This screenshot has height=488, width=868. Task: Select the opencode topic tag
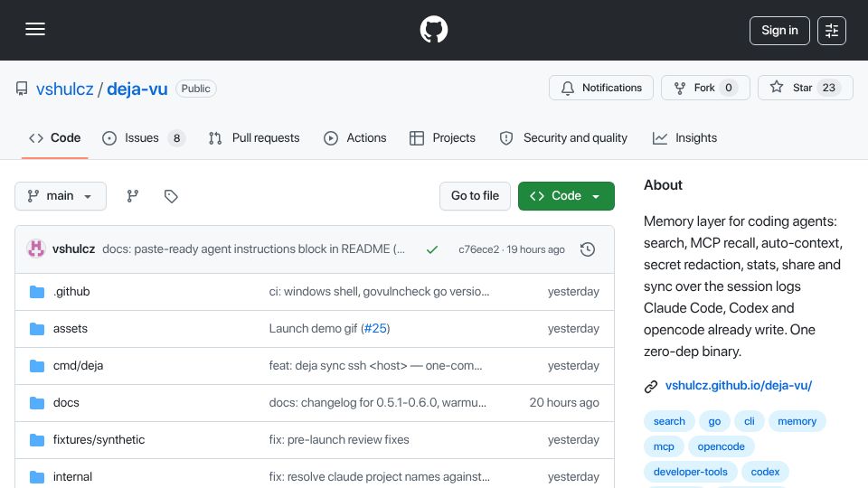coord(722,446)
